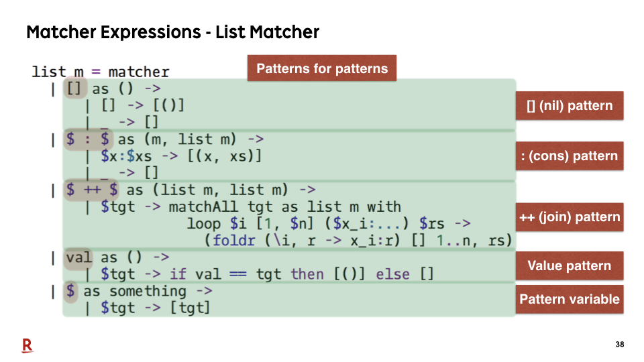Viewport: 644px width, 362px height.
Task: Click the $x:$xs pattern in code
Action: pyautogui.click(x=127, y=156)
